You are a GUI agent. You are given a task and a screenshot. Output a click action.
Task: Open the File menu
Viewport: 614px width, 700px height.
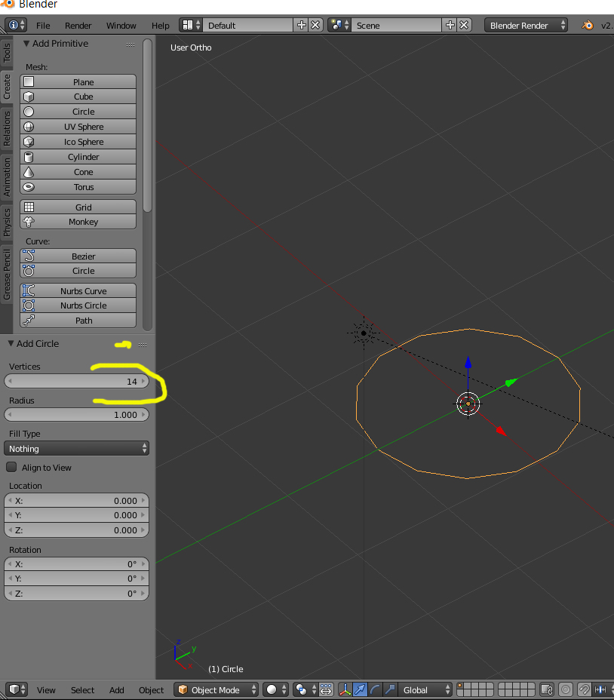[x=43, y=26]
